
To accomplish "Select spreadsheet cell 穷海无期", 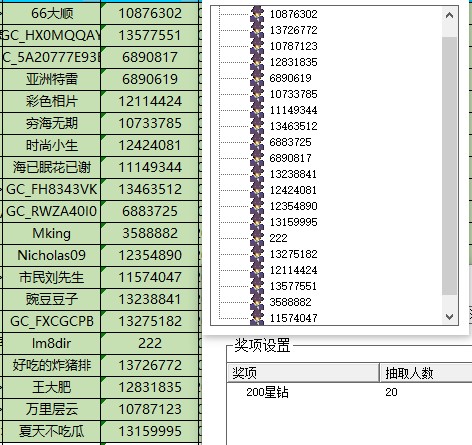I will point(51,123).
